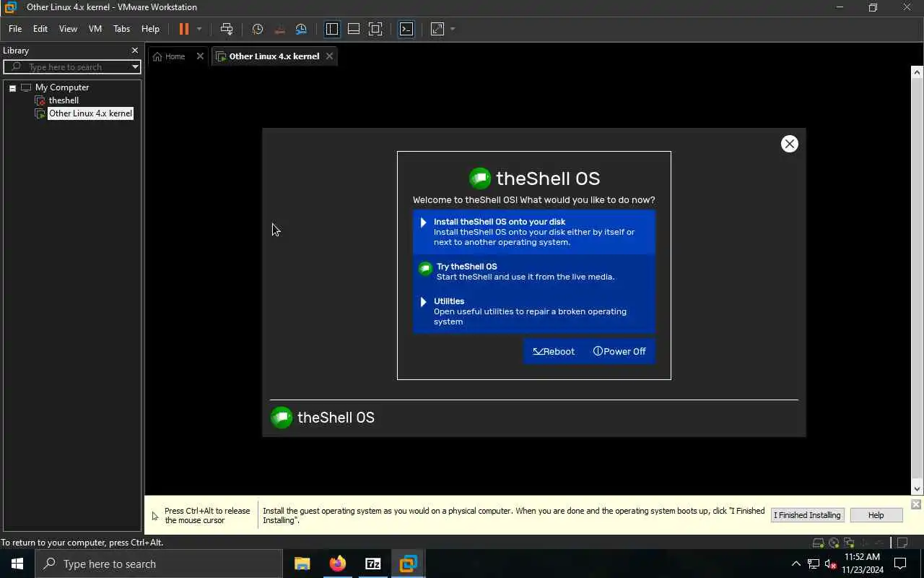
Task: Open the stretch mode dropdown arrow
Action: [453, 29]
